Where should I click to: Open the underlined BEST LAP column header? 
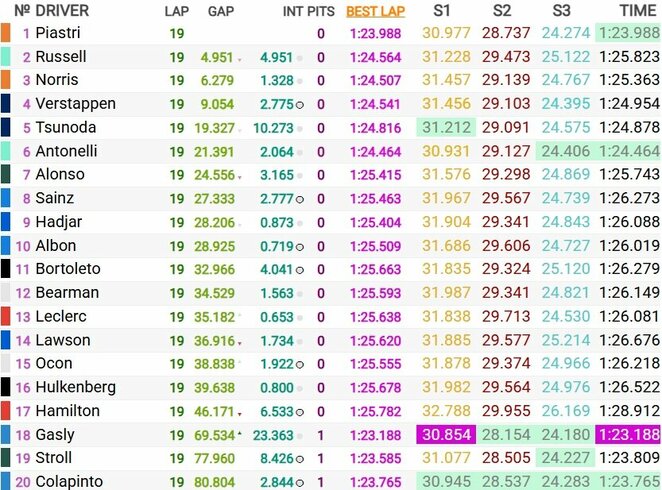click(375, 12)
